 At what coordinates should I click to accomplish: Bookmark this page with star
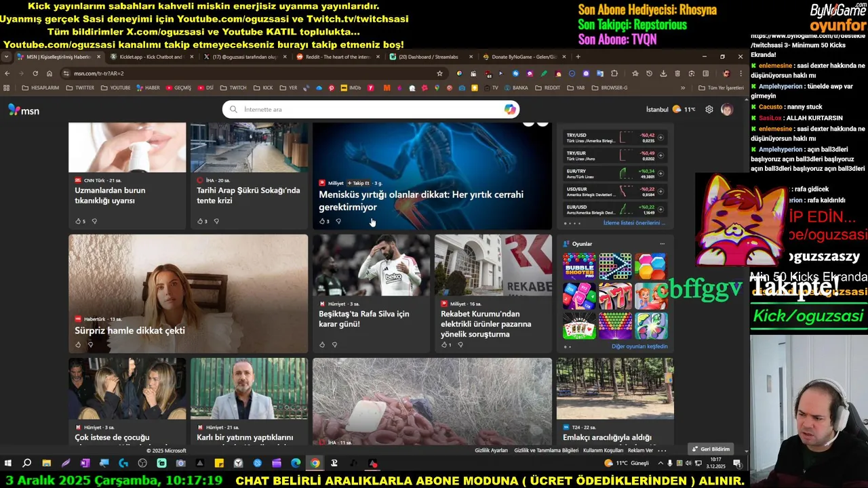click(x=439, y=73)
